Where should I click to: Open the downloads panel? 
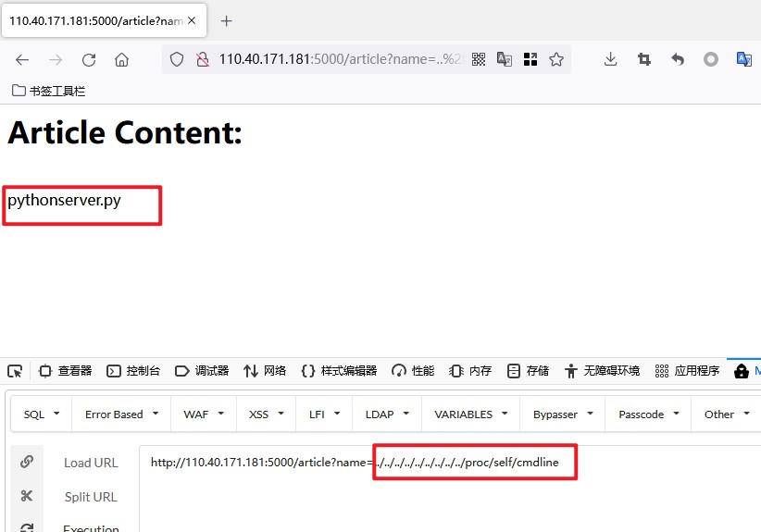click(610, 59)
